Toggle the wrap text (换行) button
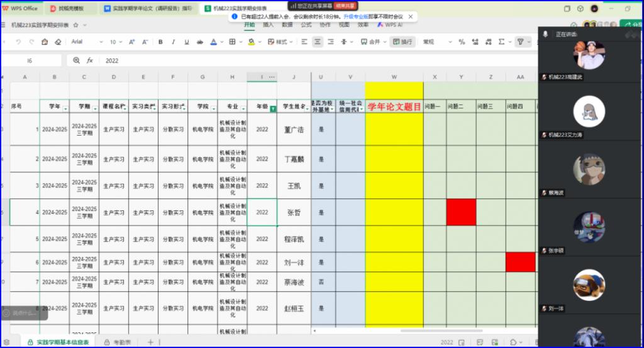 coord(402,42)
